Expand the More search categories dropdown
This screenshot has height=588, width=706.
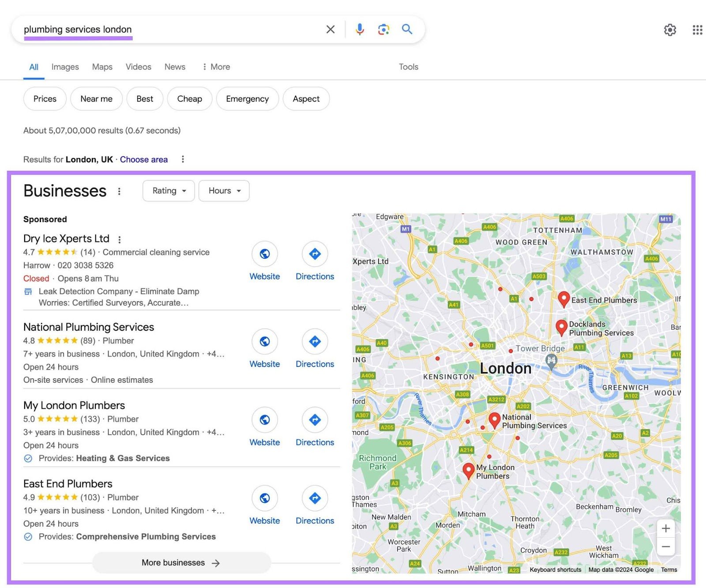216,67
